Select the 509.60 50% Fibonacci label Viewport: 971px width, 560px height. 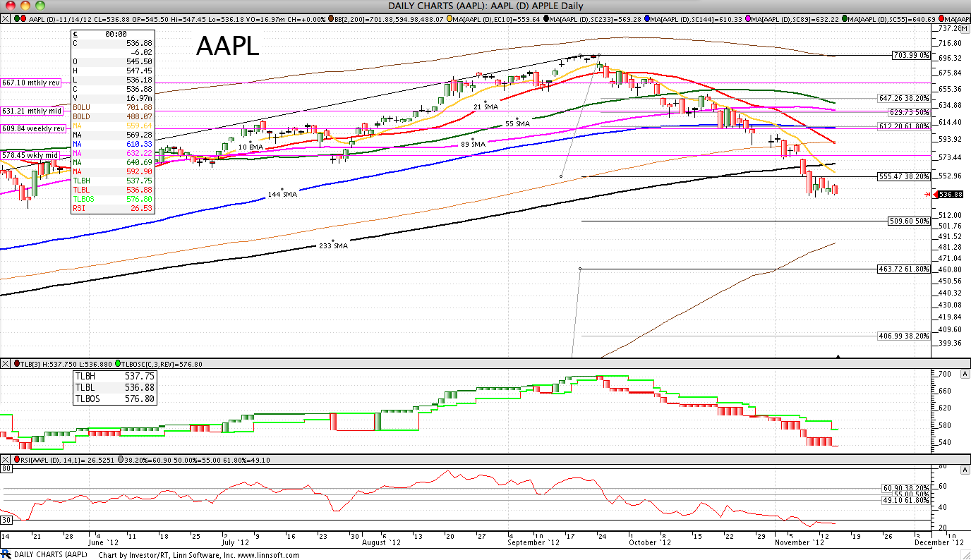[x=908, y=221]
